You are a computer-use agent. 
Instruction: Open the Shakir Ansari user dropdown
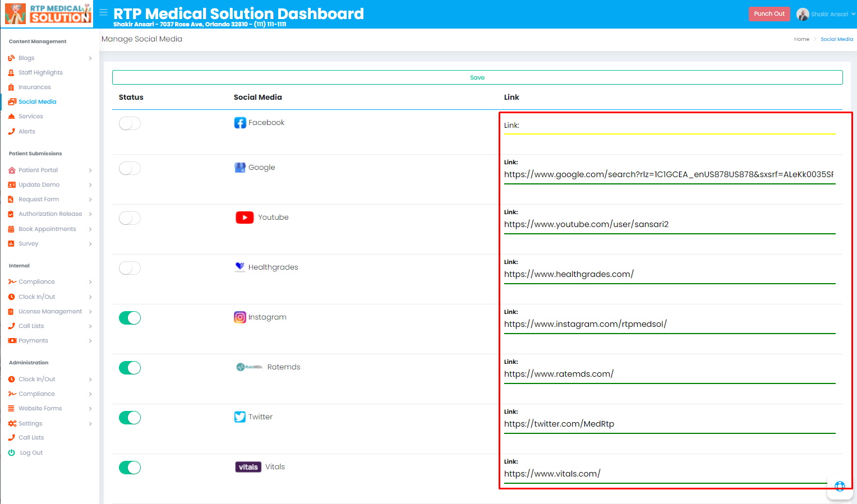(x=826, y=14)
